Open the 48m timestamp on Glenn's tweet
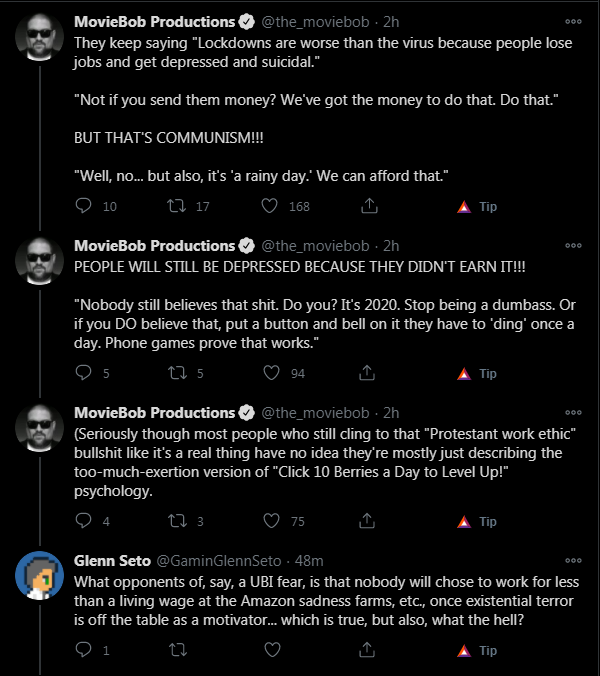 pos(309,561)
